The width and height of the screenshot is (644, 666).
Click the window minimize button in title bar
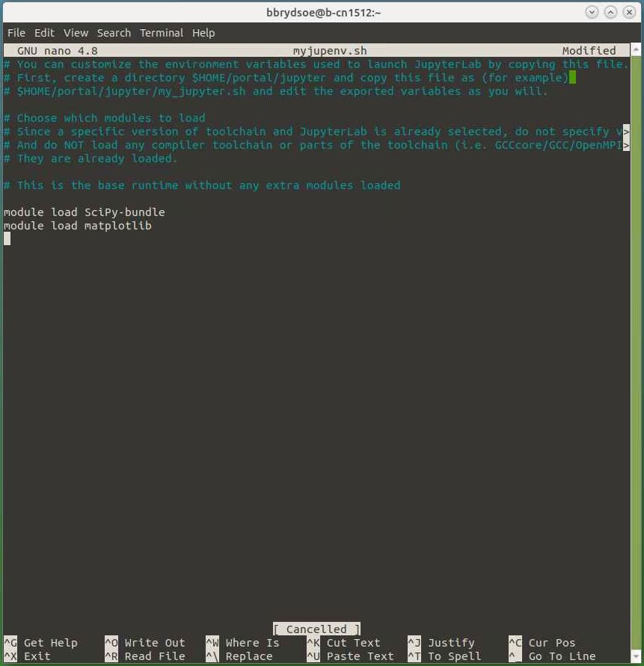point(592,12)
